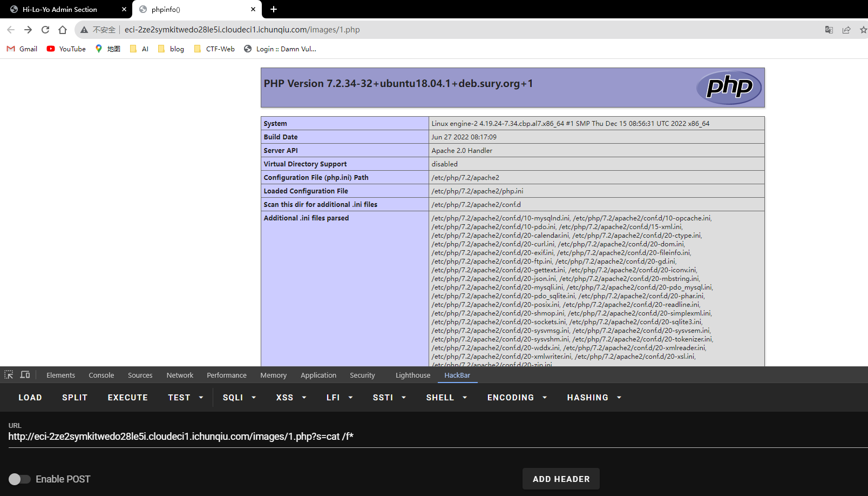View the not-secure site warning icon
The height and width of the screenshot is (496, 868).
[84, 30]
